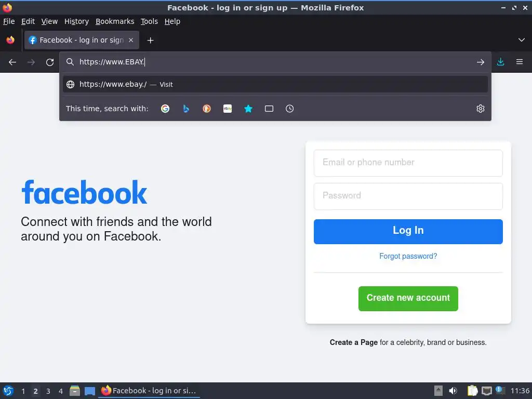This screenshot has width=532, height=399.
Task: Open the History menu
Action: tap(76, 21)
